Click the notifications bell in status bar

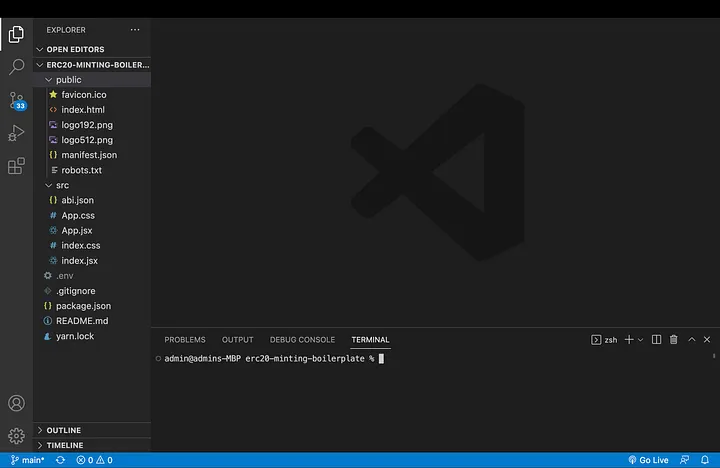[708, 460]
